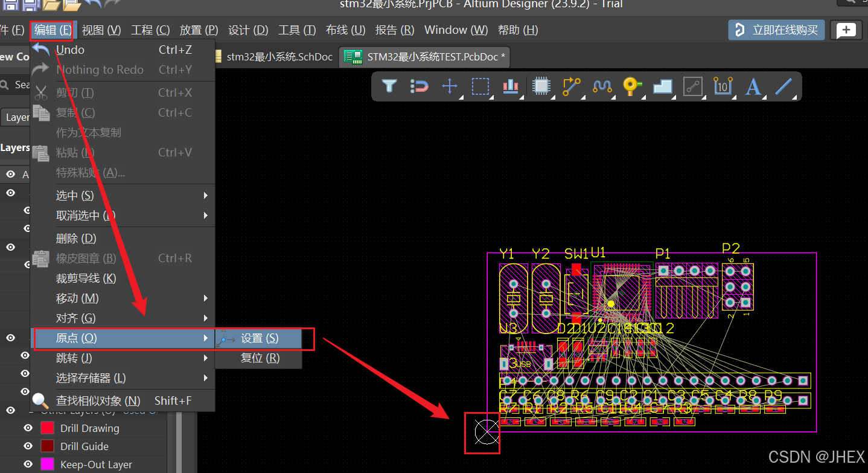This screenshot has width=868, height=473.
Task: Expand the 对齐 (G) submenu
Action: pos(123,318)
